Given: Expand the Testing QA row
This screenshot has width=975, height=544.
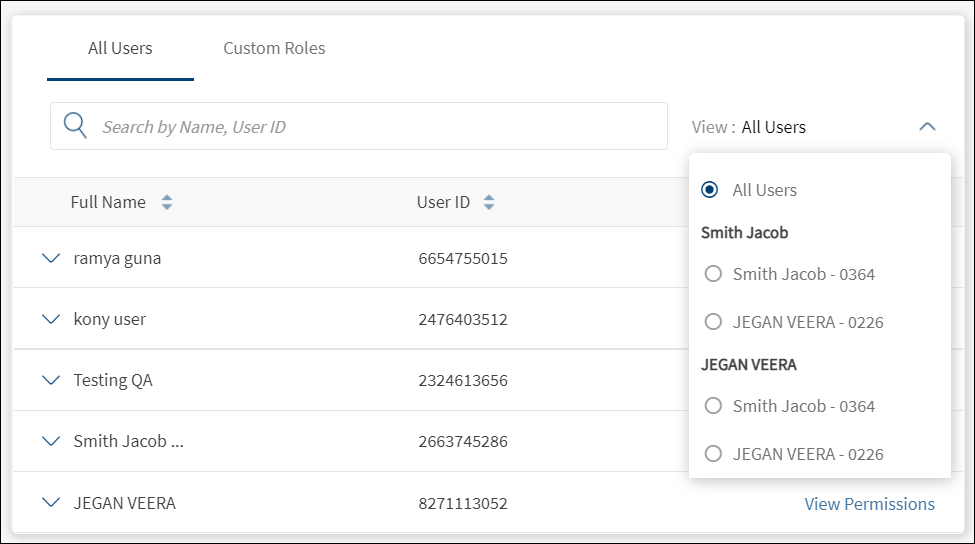Looking at the screenshot, I should 52,380.
